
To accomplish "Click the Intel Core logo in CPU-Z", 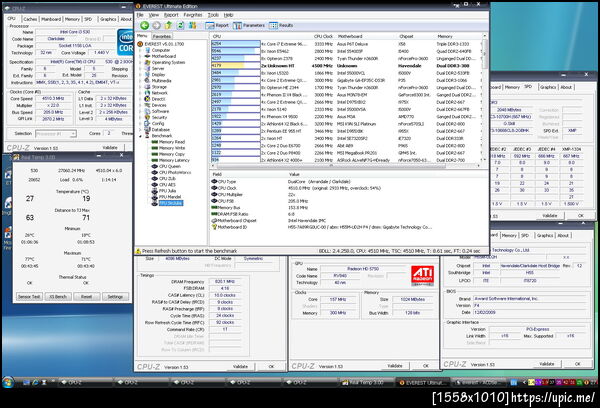I will pyautogui.click(x=125, y=42).
